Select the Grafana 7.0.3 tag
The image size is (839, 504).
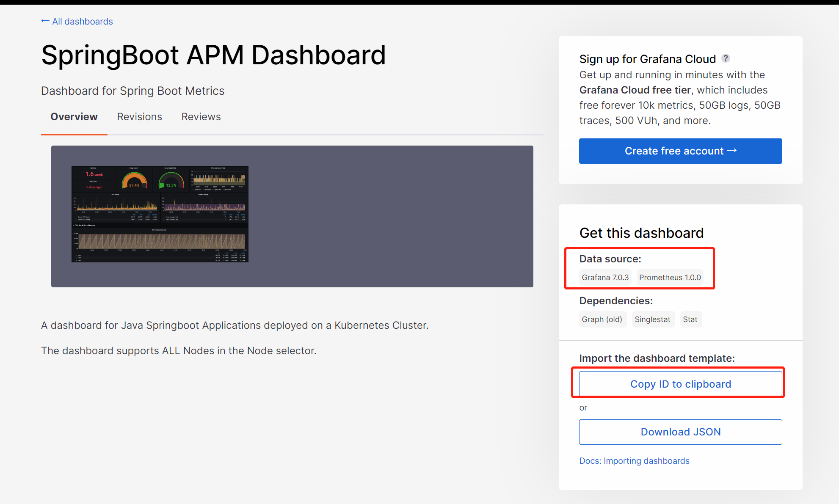605,278
